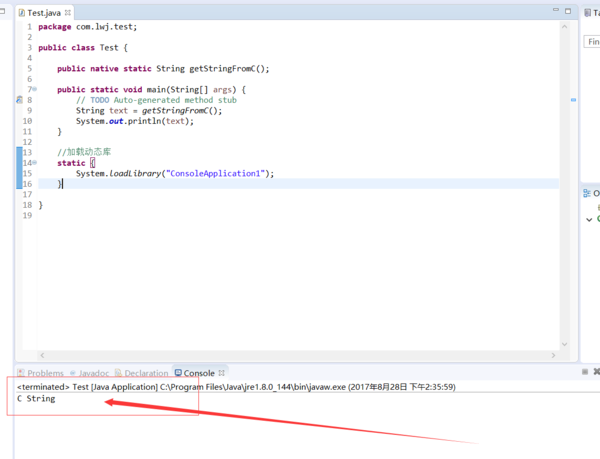Switch to the Declaration tab
Image resolution: width=600 pixels, height=459 pixels.
pyautogui.click(x=142, y=373)
